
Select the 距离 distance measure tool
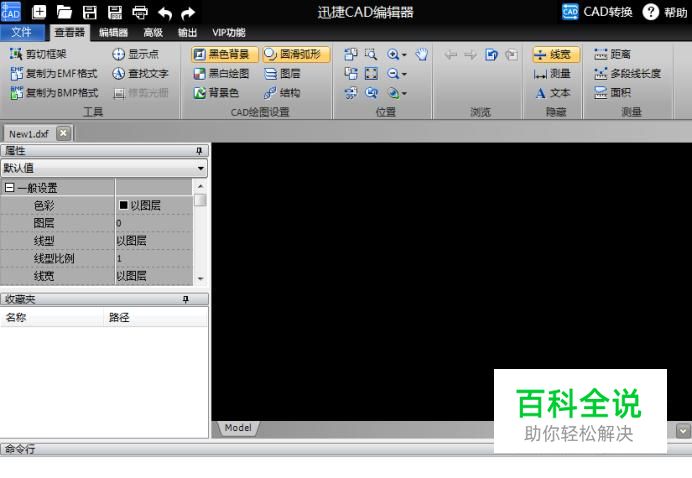click(x=613, y=54)
